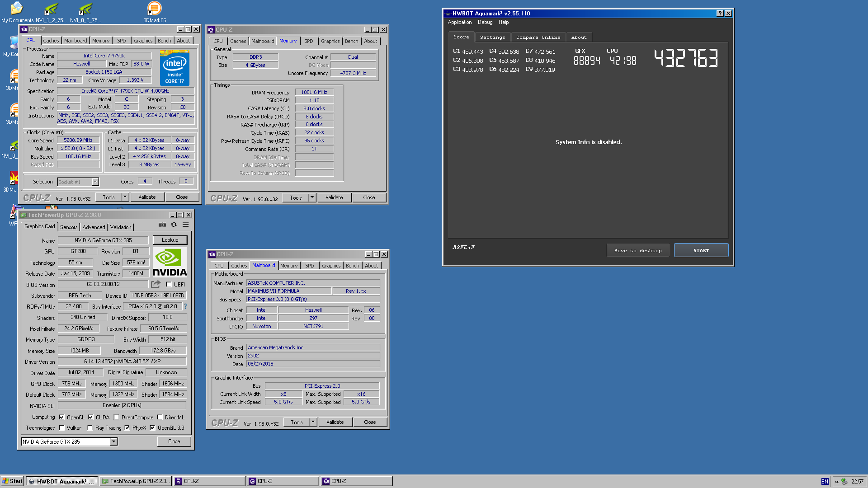Screen dimensions: 868x488
Task: Click the A2FE4F code in Aquamark
Action: [x=463, y=247]
